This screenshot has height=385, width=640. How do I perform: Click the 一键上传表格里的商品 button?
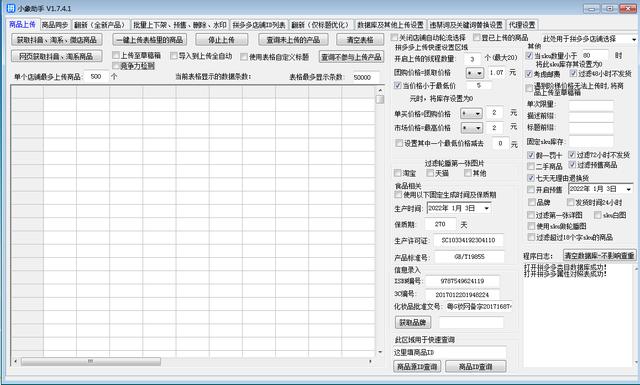tap(150, 40)
